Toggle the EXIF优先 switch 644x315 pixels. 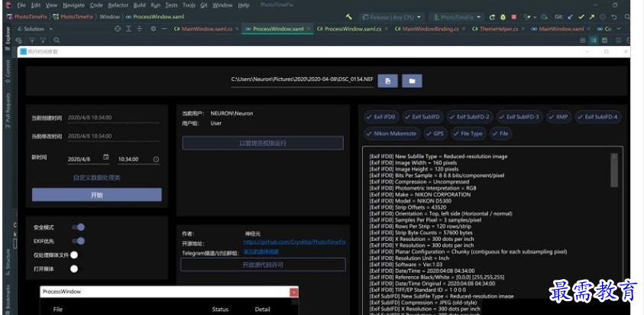(x=79, y=241)
